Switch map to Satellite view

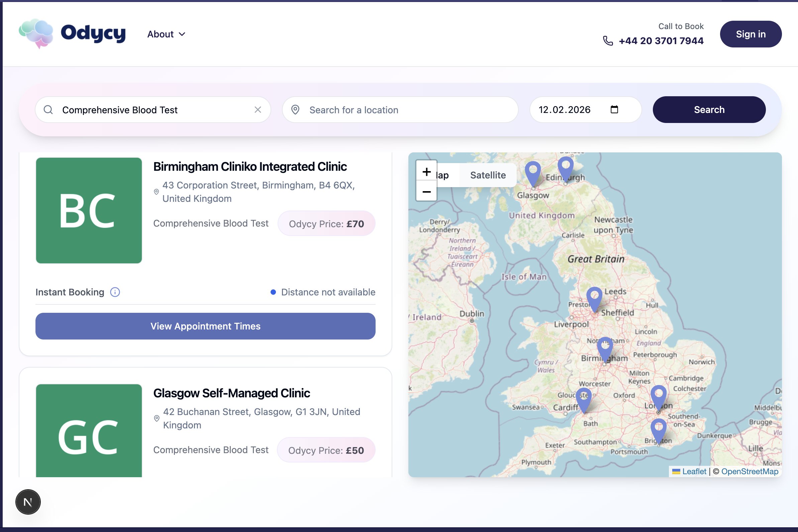coord(488,175)
